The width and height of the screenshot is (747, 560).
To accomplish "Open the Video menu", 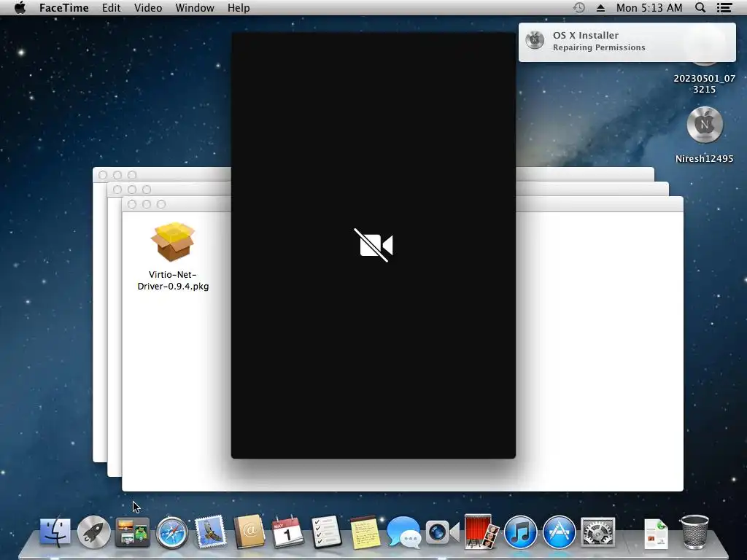I will click(147, 8).
